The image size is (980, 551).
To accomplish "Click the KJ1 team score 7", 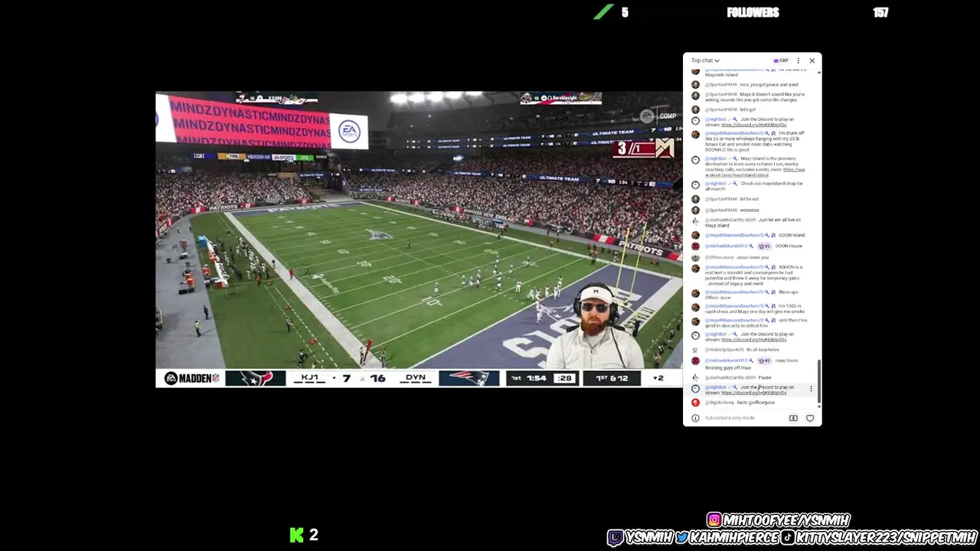I will pyautogui.click(x=346, y=378).
